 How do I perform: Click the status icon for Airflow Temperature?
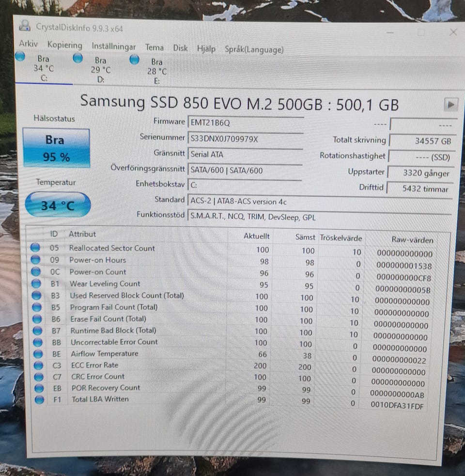pyautogui.click(x=38, y=354)
